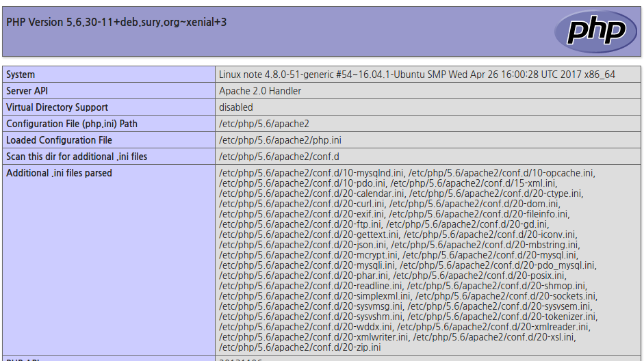Screen dimensions: 644x361
Task: Click the 20-json.ini file path
Action: (302, 245)
